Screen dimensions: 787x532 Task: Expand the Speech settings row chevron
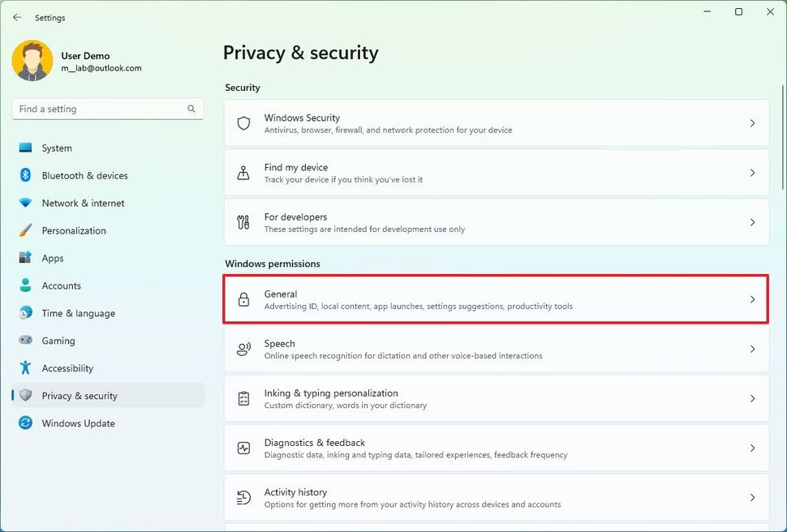(750, 349)
